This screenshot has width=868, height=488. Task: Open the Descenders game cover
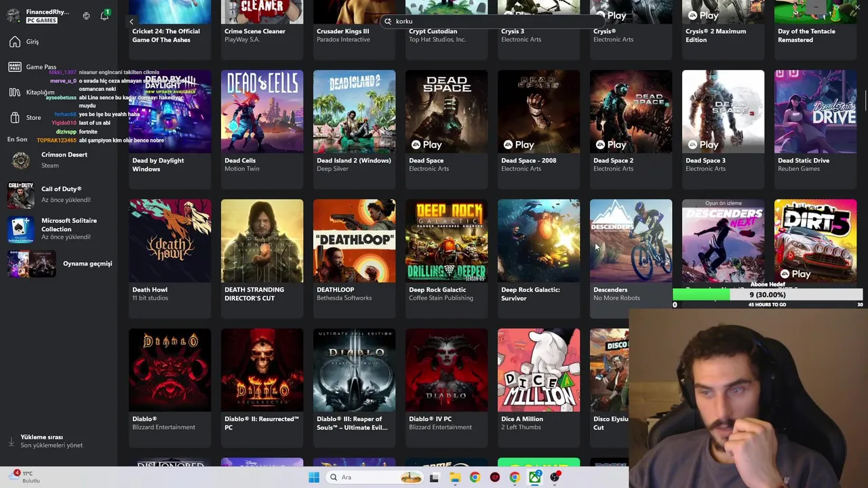pos(631,241)
